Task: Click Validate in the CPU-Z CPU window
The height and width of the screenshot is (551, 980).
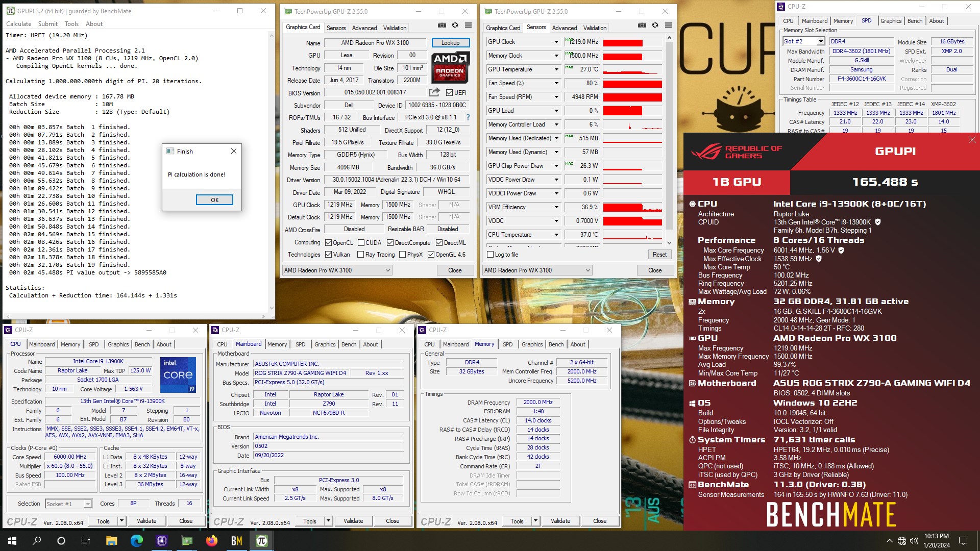Action: tap(146, 521)
